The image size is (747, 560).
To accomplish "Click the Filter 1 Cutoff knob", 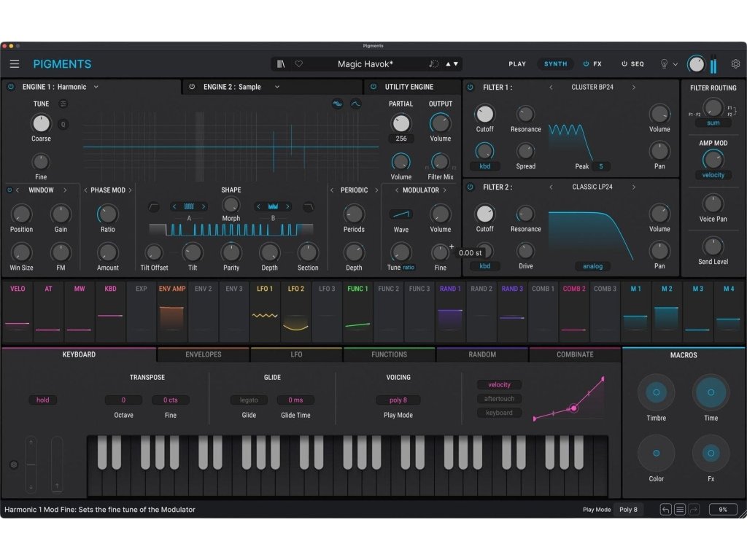I will (484, 114).
